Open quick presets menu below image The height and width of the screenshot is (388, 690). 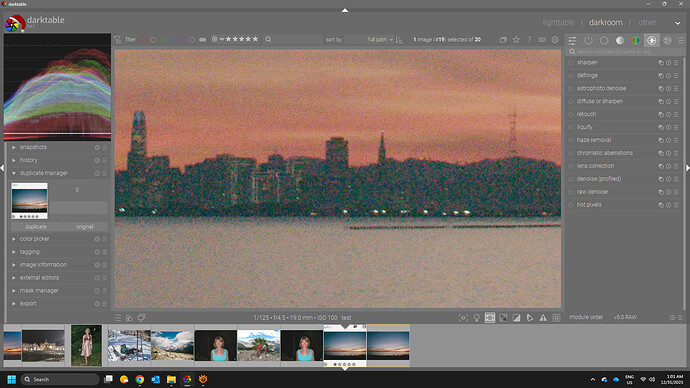pos(118,318)
